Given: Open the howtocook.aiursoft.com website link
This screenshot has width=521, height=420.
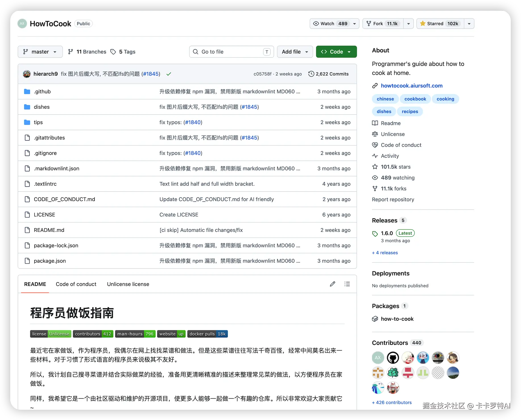Looking at the screenshot, I should [412, 86].
